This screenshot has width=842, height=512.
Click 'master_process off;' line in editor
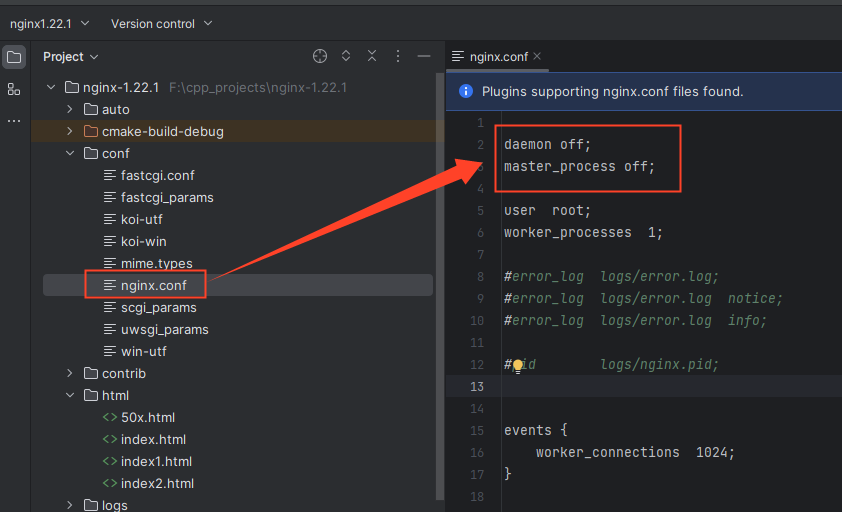click(x=579, y=167)
